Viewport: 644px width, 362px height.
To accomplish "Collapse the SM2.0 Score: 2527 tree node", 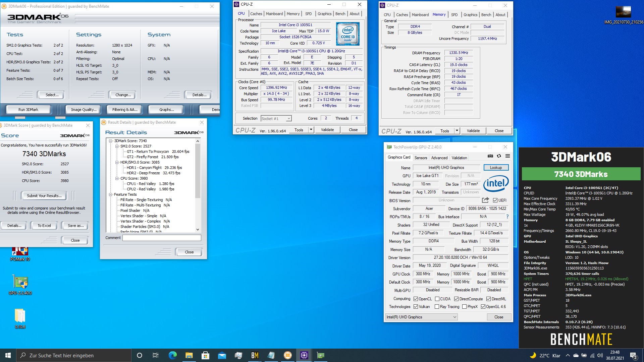I will [x=117, y=146].
